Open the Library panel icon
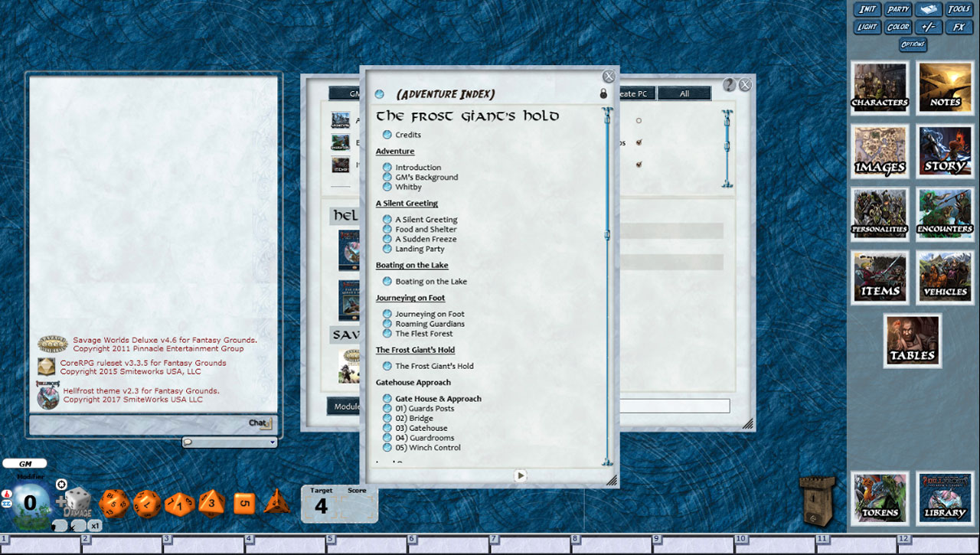Viewport: 980px width, 555px height. [x=945, y=498]
